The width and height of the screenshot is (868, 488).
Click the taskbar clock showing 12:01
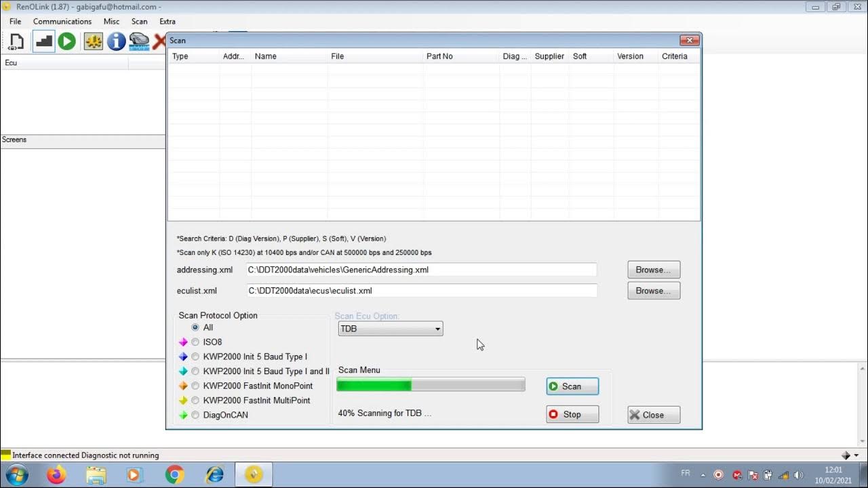[x=834, y=474]
